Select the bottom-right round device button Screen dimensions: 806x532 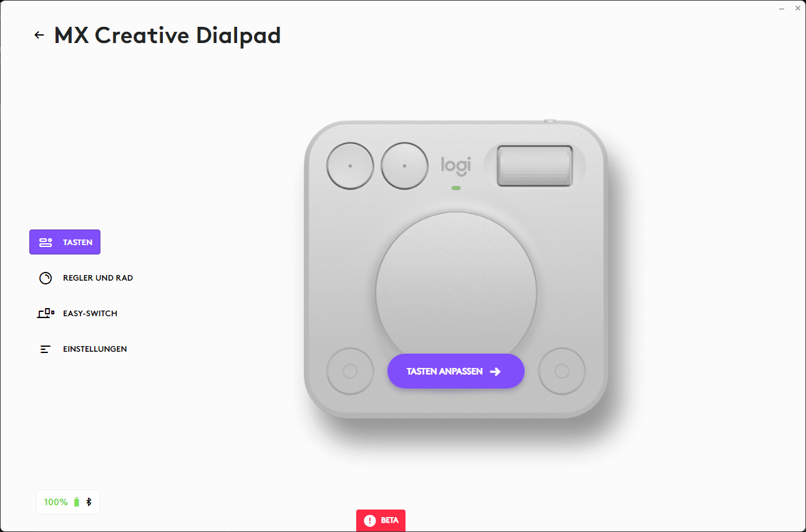(x=561, y=371)
